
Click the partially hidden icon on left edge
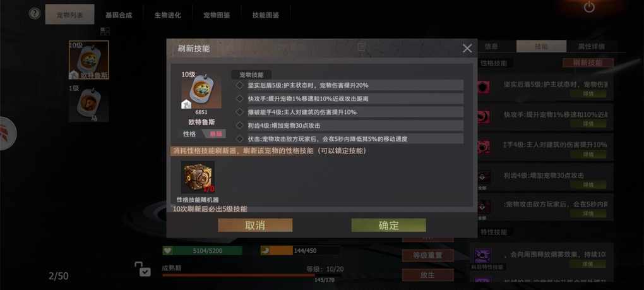click(6, 133)
